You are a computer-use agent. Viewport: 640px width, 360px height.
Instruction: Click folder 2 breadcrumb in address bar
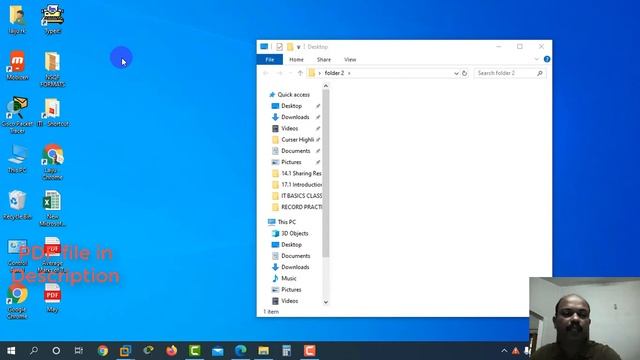click(x=334, y=73)
